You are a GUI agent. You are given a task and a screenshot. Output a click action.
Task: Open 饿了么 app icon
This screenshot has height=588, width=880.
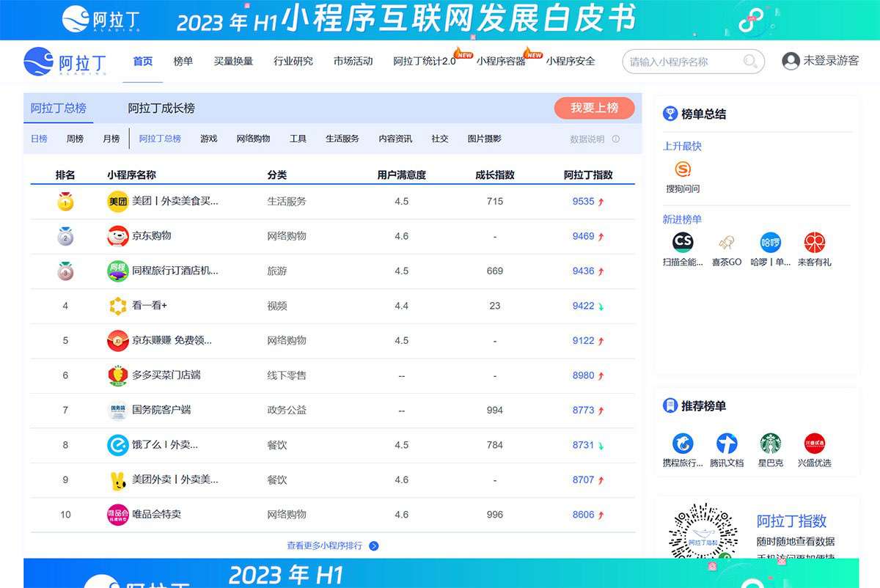[x=117, y=445]
